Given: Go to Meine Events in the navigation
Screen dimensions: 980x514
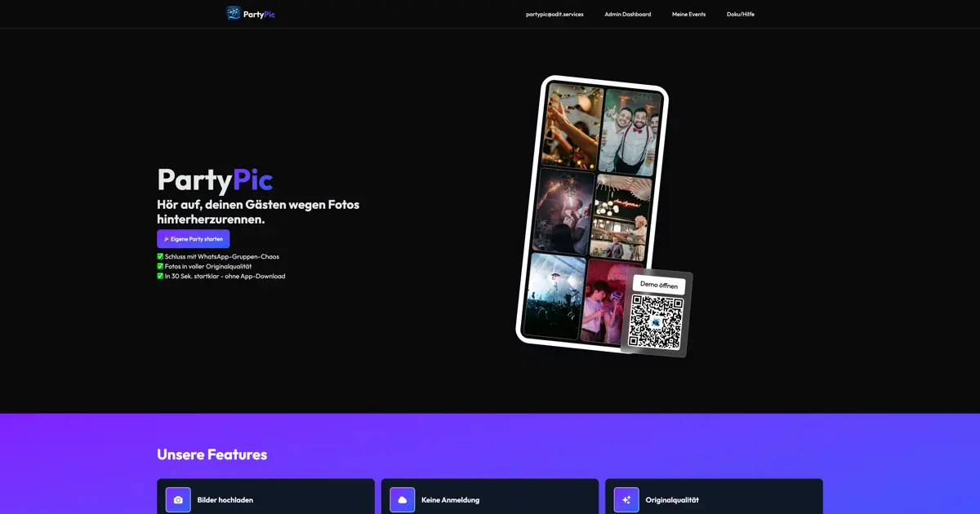Looking at the screenshot, I should click(x=688, y=14).
